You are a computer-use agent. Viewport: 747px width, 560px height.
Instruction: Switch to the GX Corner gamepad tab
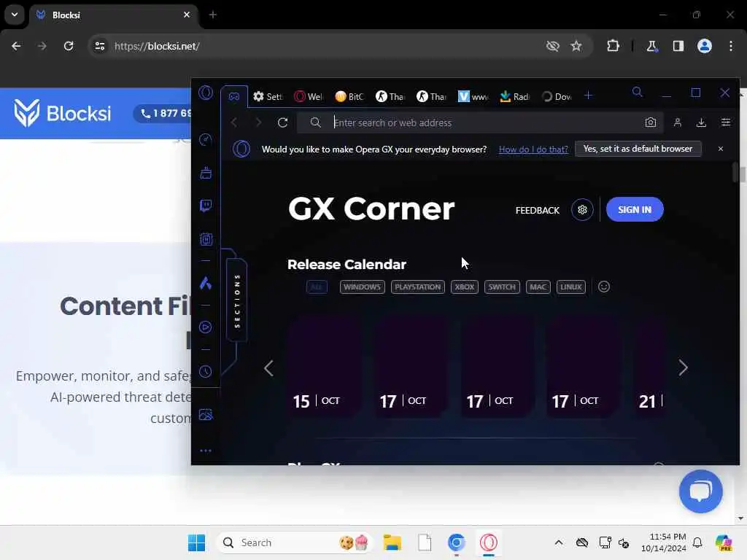point(234,96)
